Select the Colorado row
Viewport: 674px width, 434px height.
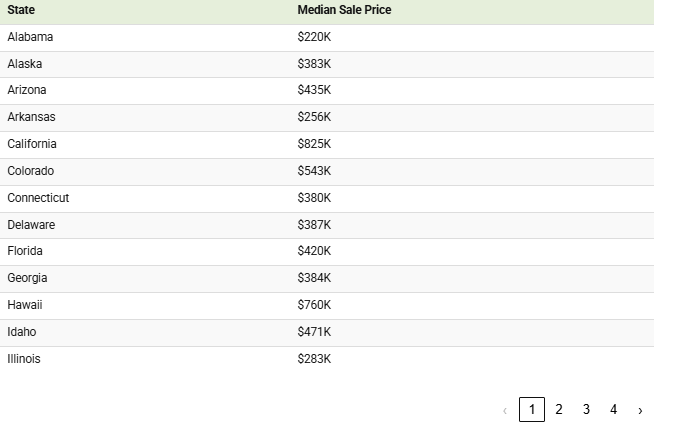pyautogui.click(x=327, y=172)
